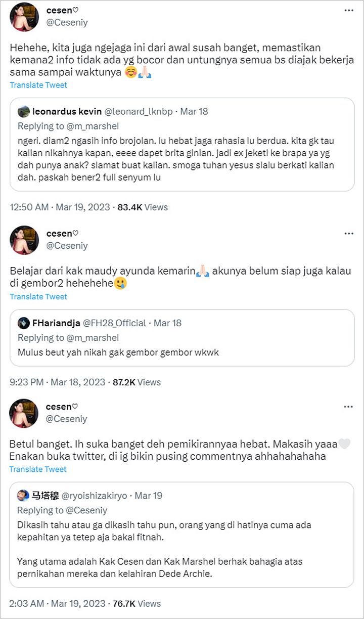Click FHariandja's small profile icon
Viewport: 364px width, 619px height.
[x=23, y=323]
